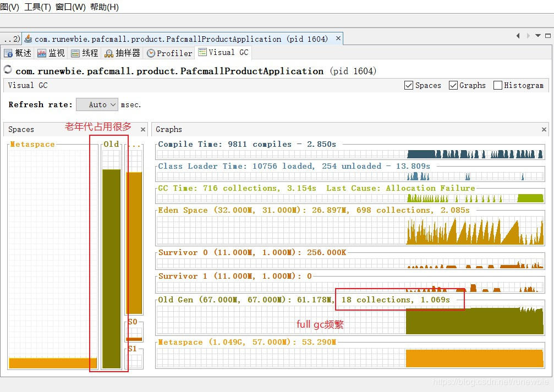The height and width of the screenshot is (392, 554).
Task: Click the Profiler clock icon
Action: pos(151,53)
